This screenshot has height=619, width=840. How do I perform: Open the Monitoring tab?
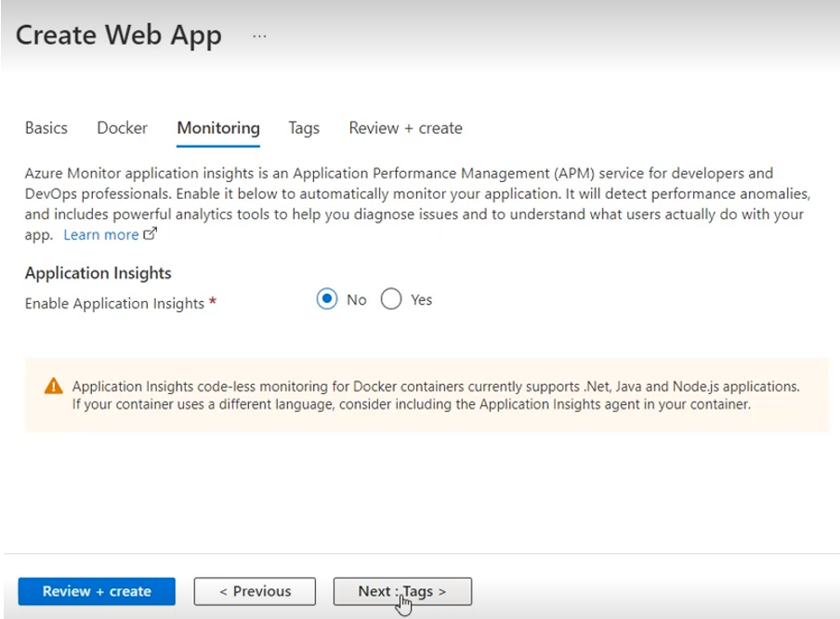click(x=218, y=128)
